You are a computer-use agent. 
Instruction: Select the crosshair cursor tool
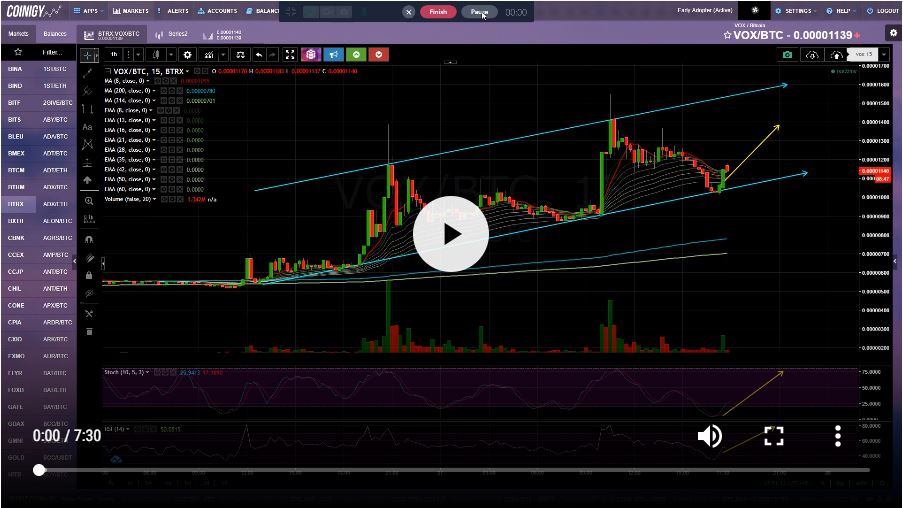click(x=88, y=55)
